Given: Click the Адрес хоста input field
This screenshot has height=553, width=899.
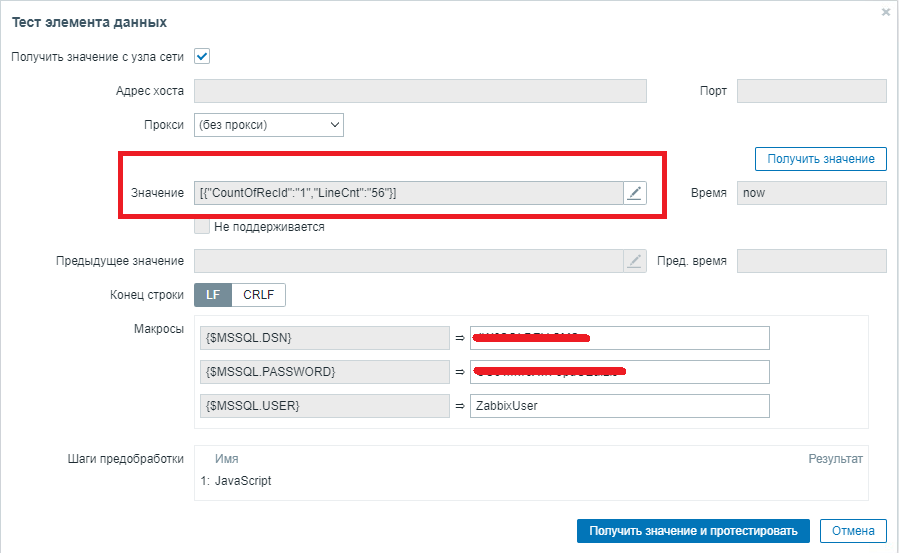Looking at the screenshot, I should click(x=420, y=91).
